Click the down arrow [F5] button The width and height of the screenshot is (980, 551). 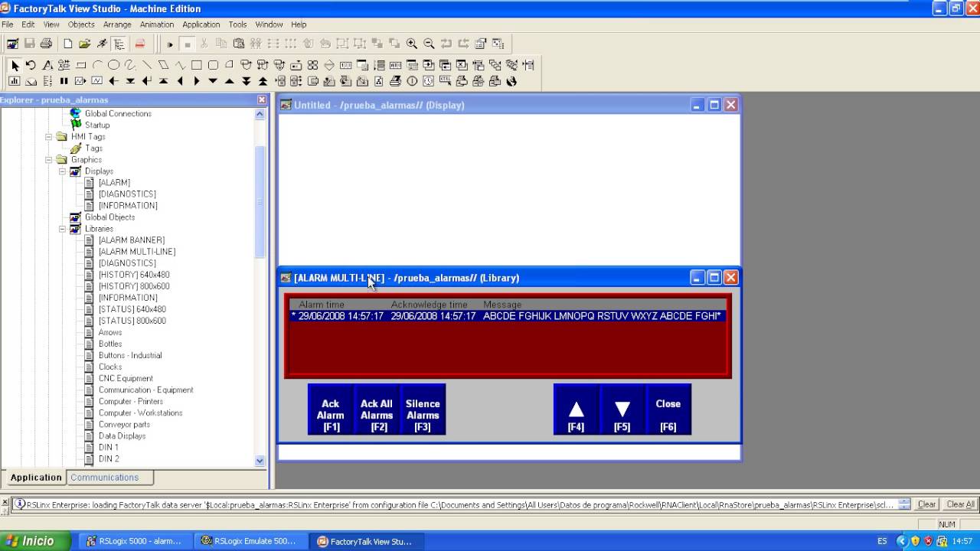tap(622, 409)
